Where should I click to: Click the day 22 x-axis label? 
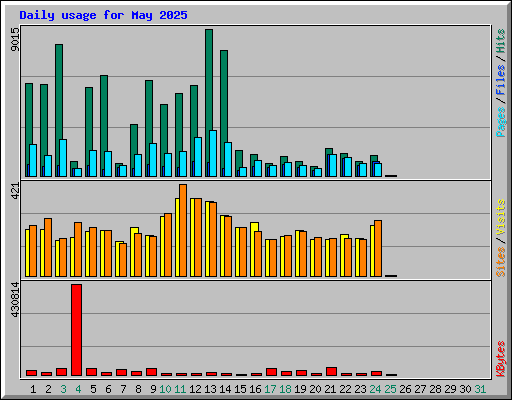coord(345,389)
